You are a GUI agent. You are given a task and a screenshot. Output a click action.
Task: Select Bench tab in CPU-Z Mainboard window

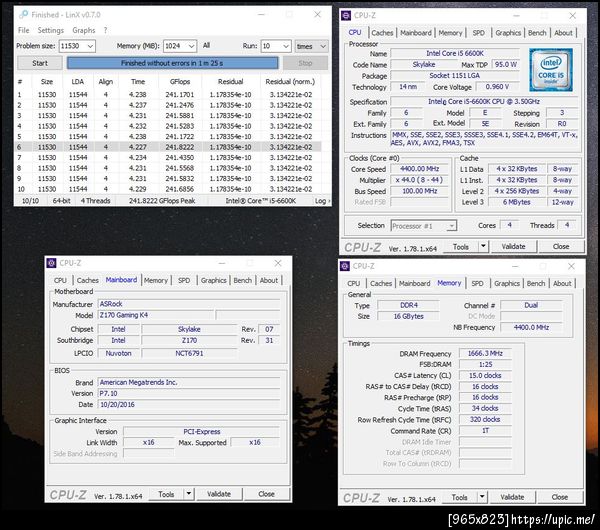(243, 280)
